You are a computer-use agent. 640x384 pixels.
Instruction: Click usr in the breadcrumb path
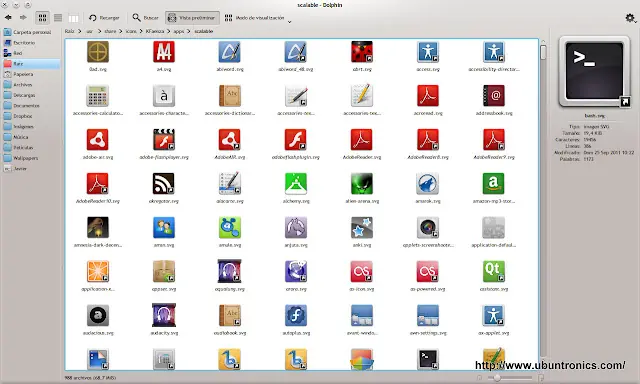(x=89, y=31)
